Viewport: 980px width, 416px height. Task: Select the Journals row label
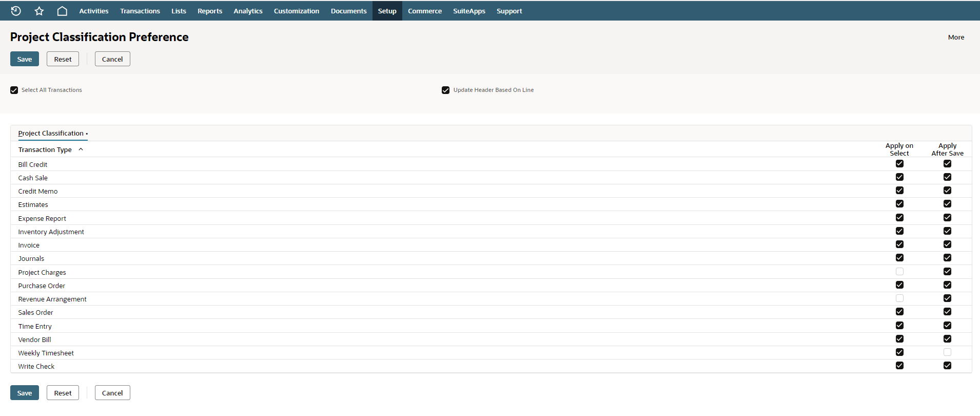click(x=31, y=259)
